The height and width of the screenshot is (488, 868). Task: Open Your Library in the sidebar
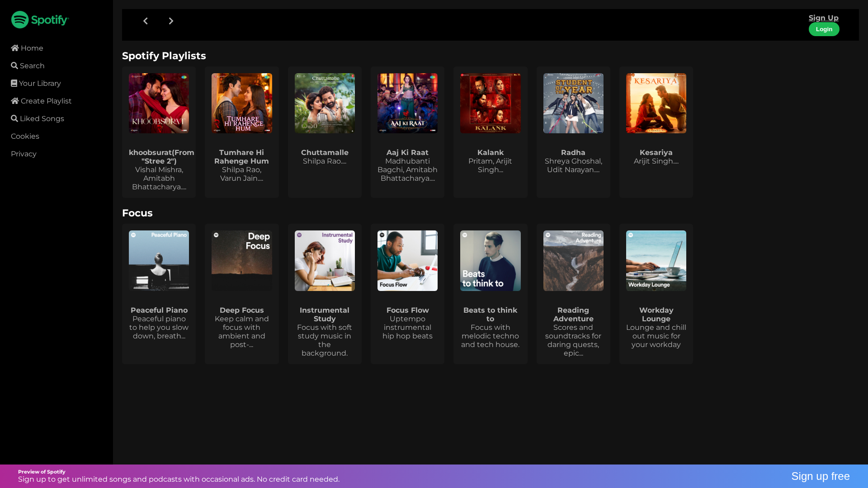point(36,83)
